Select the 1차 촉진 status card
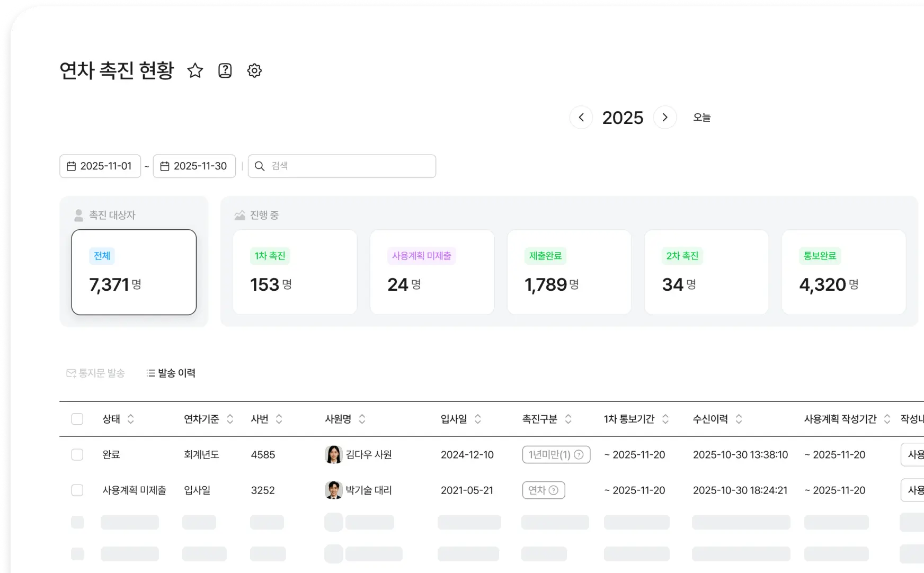This screenshot has width=924, height=573. (295, 272)
